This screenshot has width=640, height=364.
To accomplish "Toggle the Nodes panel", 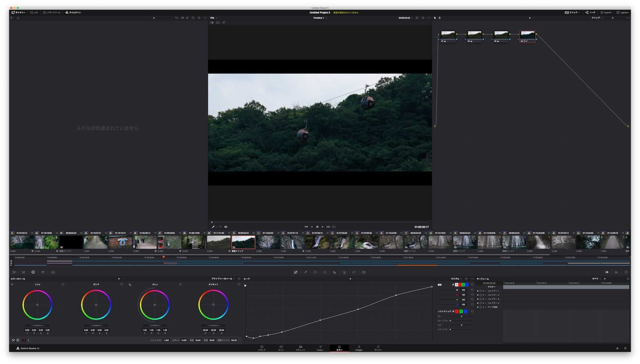I will pos(590,12).
